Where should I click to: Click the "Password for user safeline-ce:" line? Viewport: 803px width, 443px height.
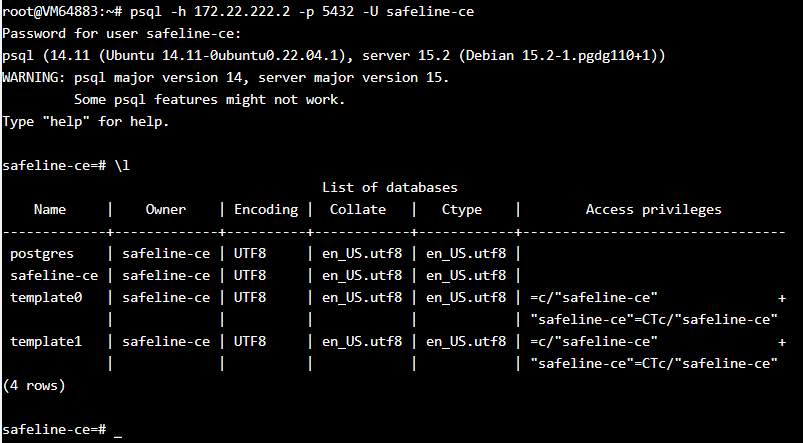tap(114, 33)
